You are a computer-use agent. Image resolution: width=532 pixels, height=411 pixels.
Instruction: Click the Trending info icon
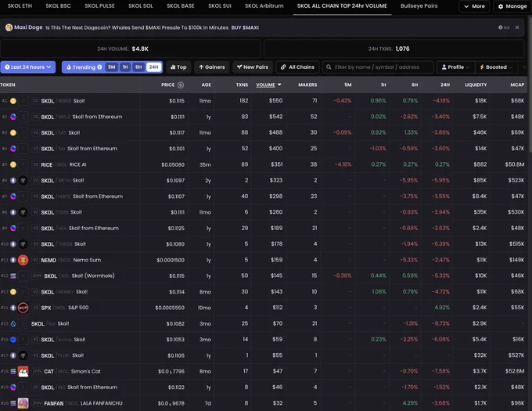click(x=99, y=67)
